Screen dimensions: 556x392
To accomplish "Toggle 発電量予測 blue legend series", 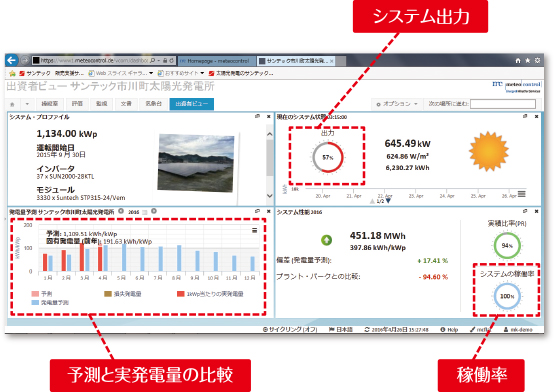I will (x=50, y=303).
